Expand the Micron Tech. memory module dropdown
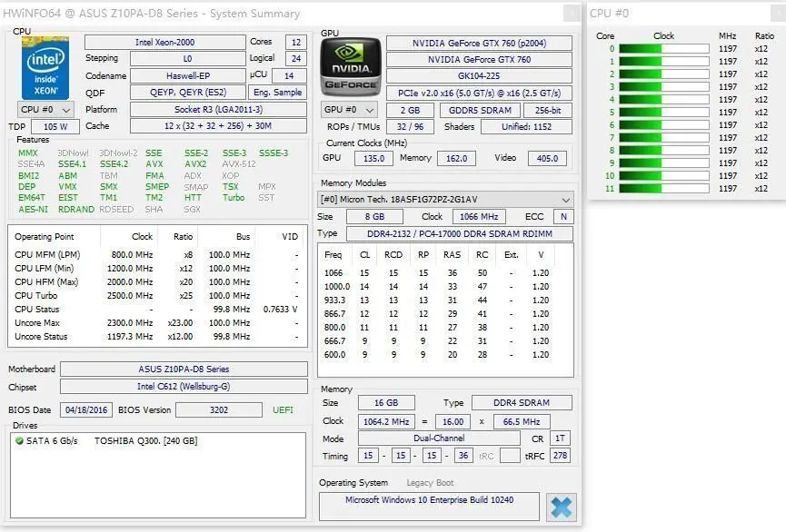 pyautogui.click(x=445, y=200)
